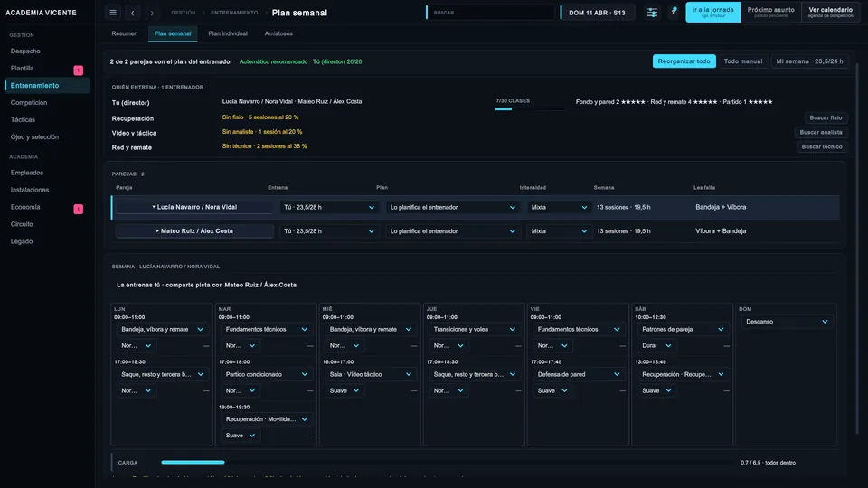Open the sliders settings icon
The width and height of the screenshot is (868, 488).
(x=652, y=13)
